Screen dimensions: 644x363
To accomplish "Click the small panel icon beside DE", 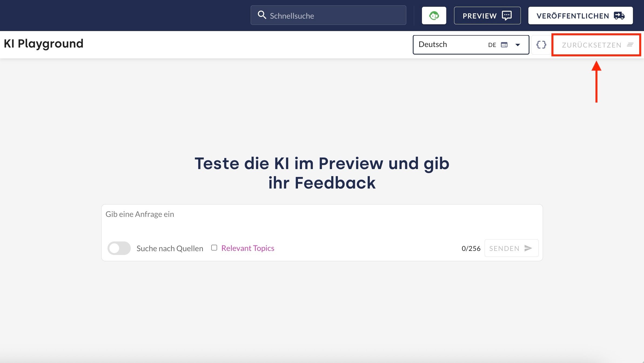I will [x=504, y=45].
